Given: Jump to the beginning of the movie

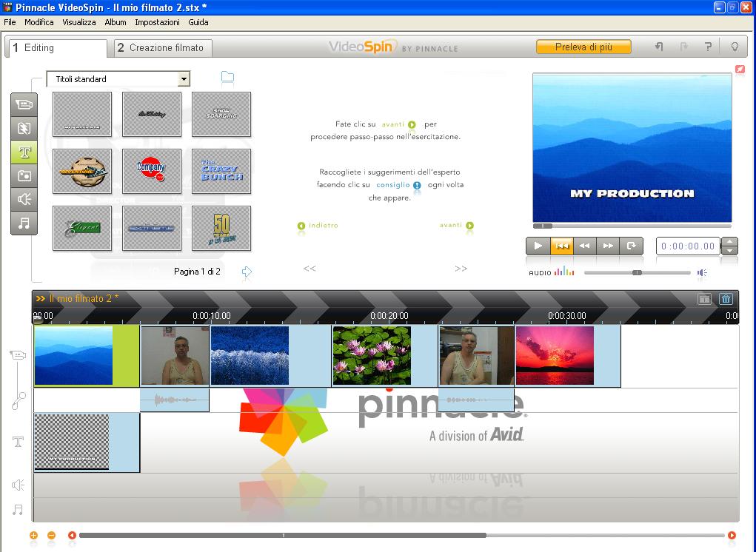Looking at the screenshot, I should click(562, 246).
